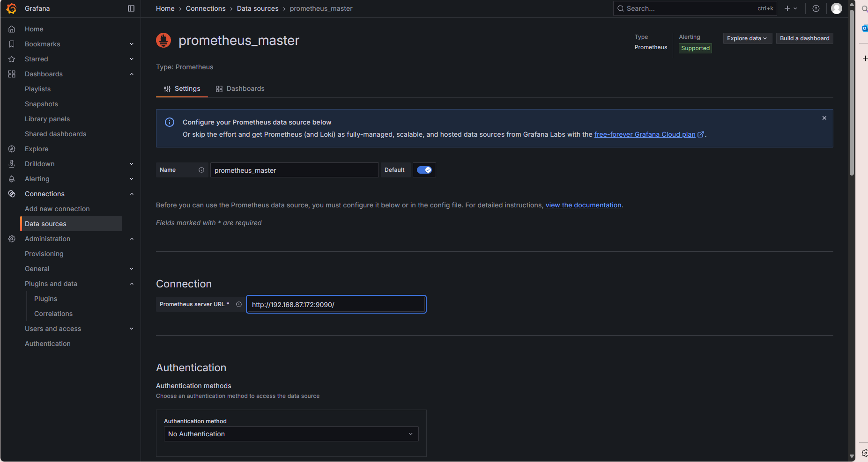Expand the Drilldown section chevron
This screenshot has width=868, height=462.
pyautogui.click(x=132, y=164)
